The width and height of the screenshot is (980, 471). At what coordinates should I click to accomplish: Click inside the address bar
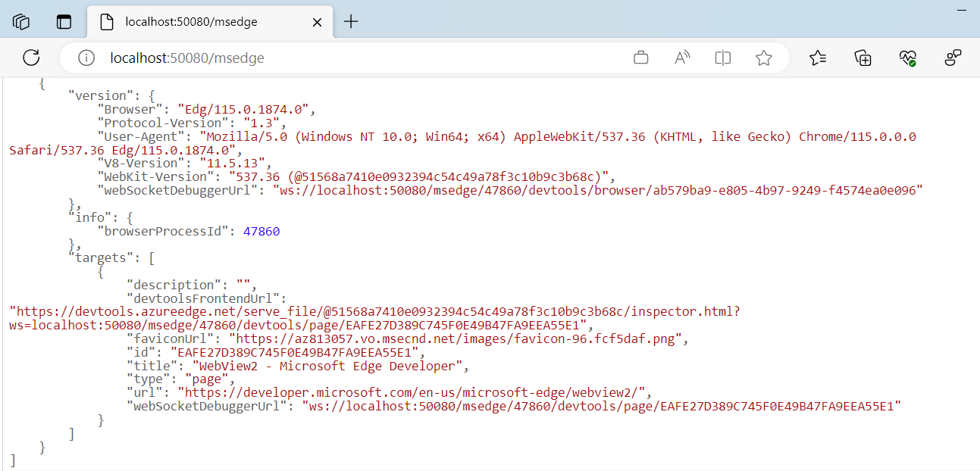[303, 58]
